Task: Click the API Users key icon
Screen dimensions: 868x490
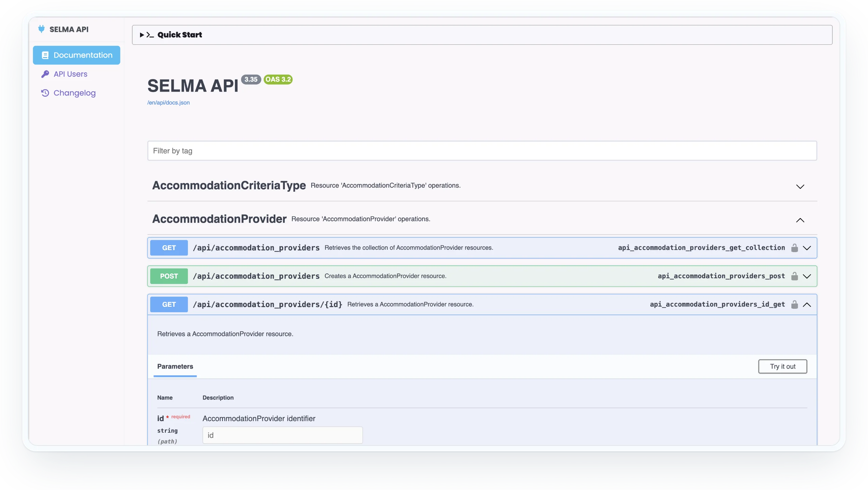Action: click(45, 74)
